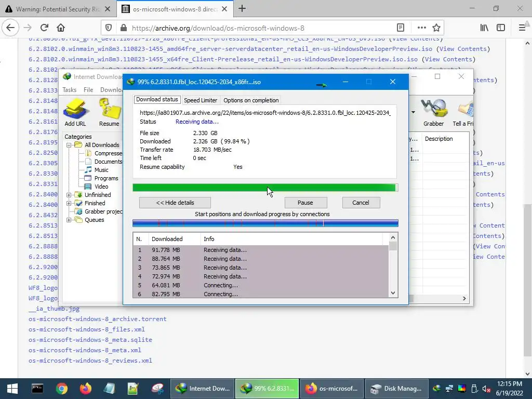Go back in Firefox
The height and width of the screenshot is (399, 532).
pyautogui.click(x=10, y=28)
